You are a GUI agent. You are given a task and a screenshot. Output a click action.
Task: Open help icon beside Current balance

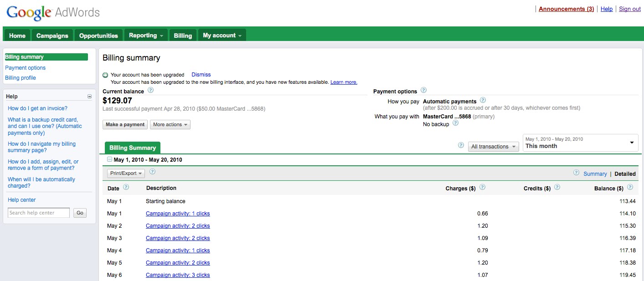pyautogui.click(x=151, y=90)
